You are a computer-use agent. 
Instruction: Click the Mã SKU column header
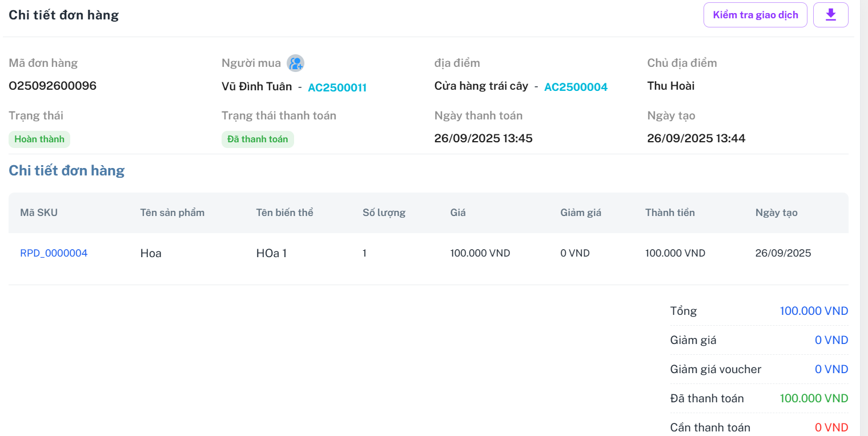(x=39, y=213)
